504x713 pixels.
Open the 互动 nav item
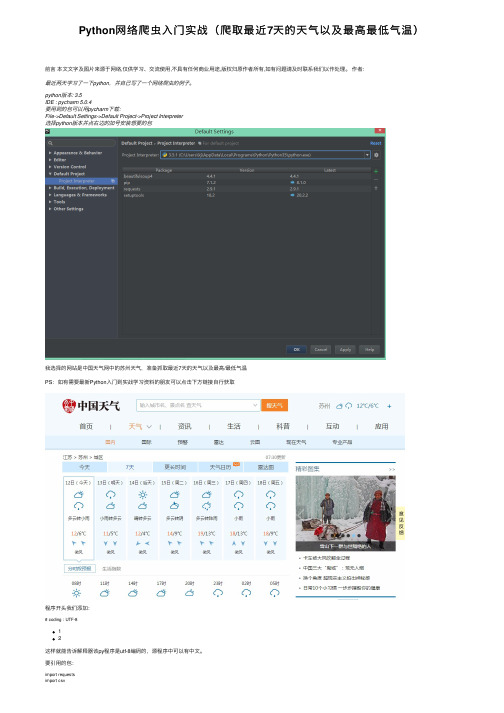point(333,427)
